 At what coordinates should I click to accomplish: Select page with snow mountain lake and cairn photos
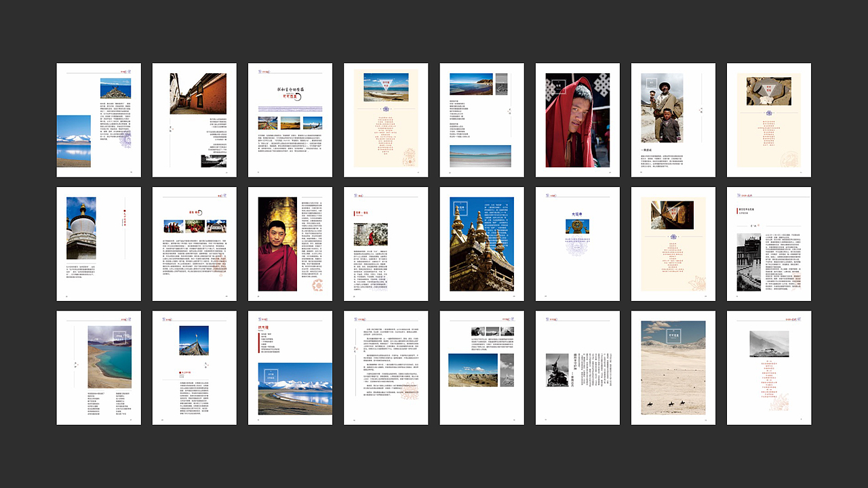pyautogui.click(x=99, y=121)
